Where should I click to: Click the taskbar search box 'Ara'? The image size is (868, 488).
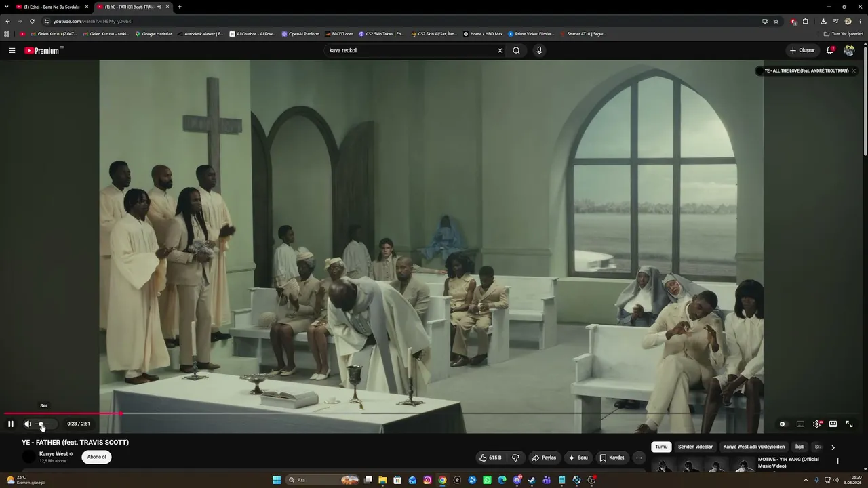[323, 481]
